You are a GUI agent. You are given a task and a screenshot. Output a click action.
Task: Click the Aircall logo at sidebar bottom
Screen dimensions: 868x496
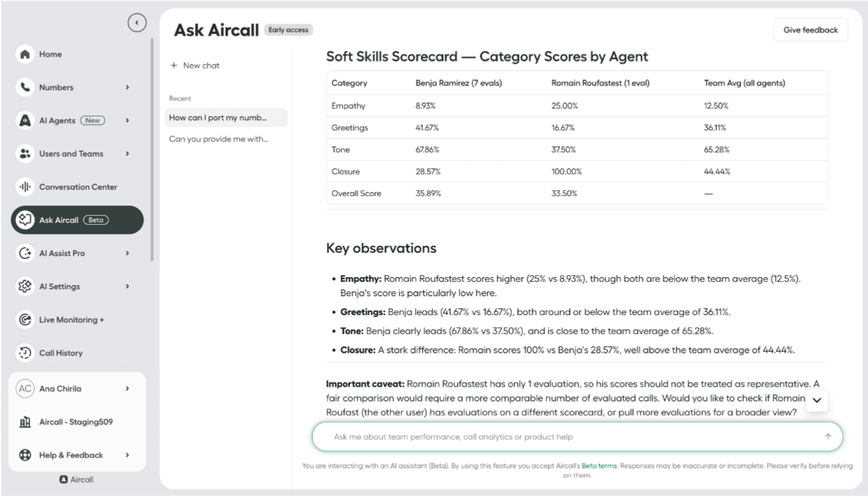[76, 480]
